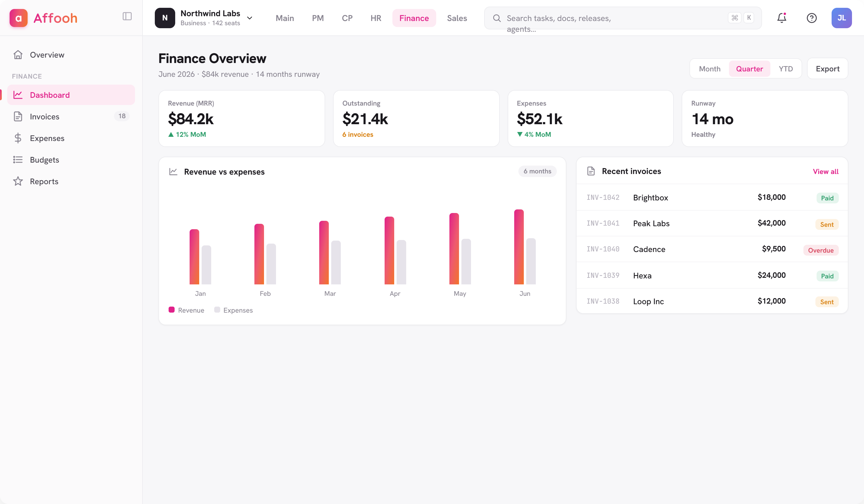864x504 pixels.
Task: Click the green up-triangle in Revenue card
Action: 171,134
